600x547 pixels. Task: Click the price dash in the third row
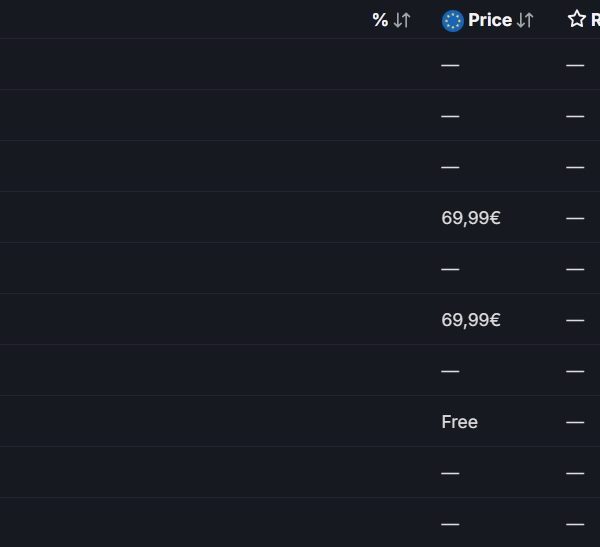click(450, 167)
